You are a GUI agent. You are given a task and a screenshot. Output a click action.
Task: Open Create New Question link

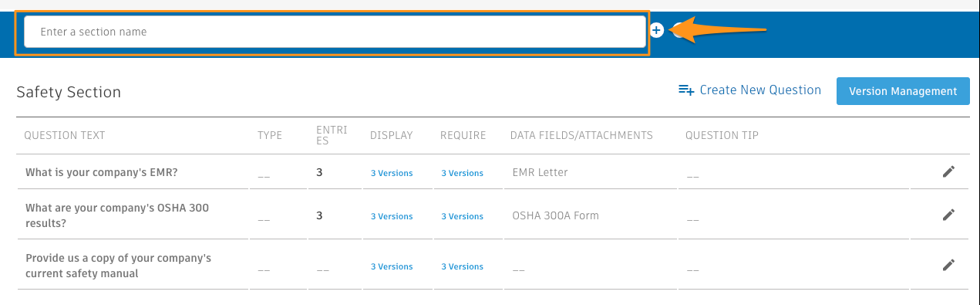tap(760, 90)
